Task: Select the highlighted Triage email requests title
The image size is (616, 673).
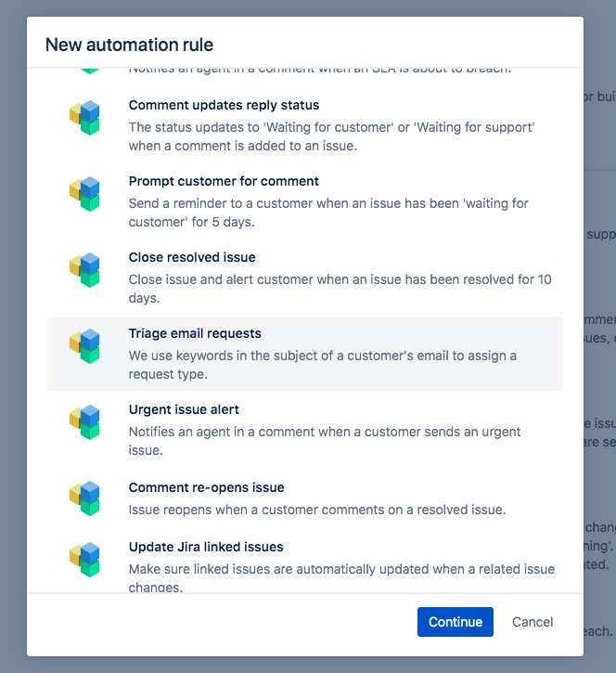Action: click(195, 333)
